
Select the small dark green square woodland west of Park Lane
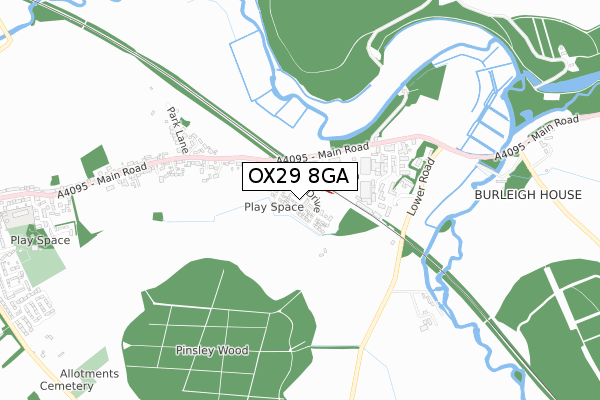click(95, 161)
